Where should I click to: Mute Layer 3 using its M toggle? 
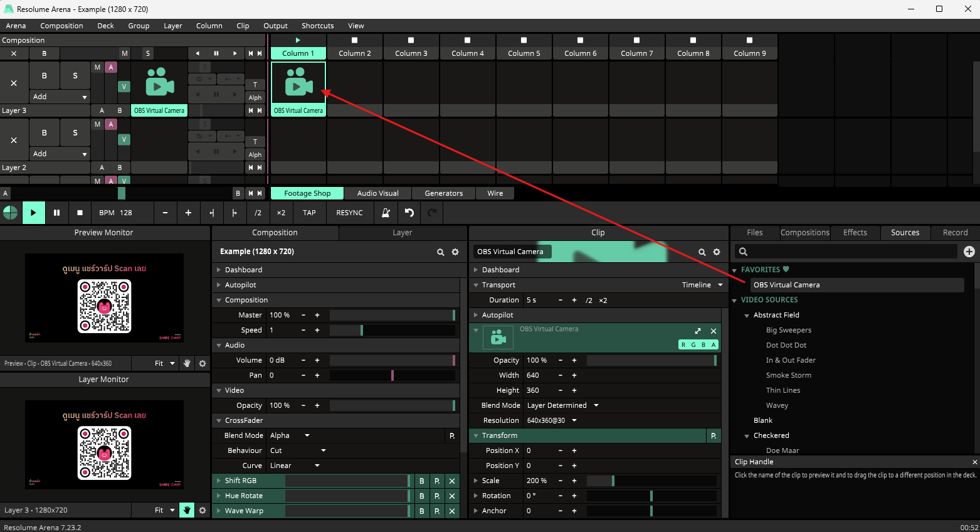97,66
